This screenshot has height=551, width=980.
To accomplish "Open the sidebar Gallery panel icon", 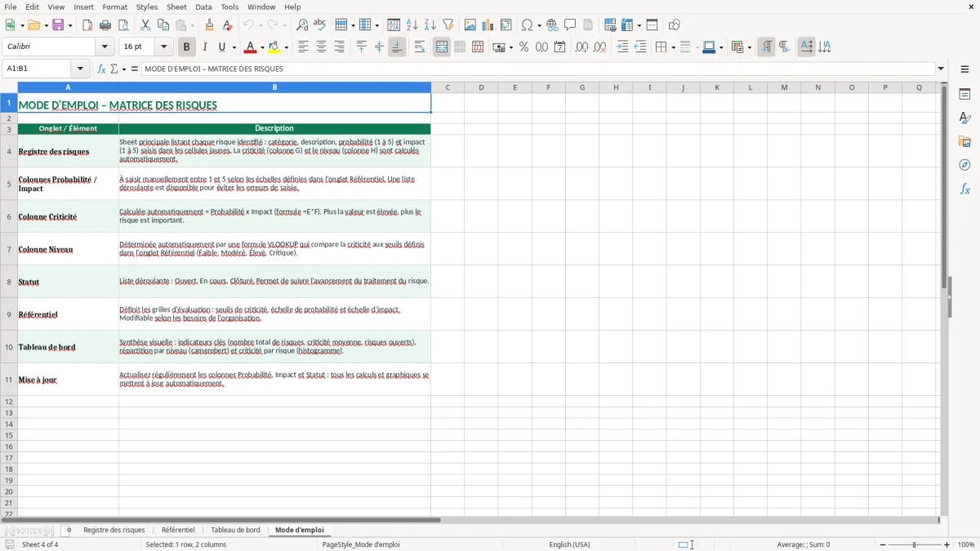I will pyautogui.click(x=964, y=142).
